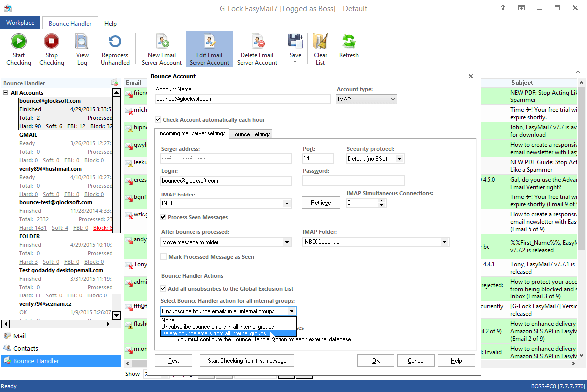
Task: Click the Reprocess Unhandled icon
Action: point(115,42)
